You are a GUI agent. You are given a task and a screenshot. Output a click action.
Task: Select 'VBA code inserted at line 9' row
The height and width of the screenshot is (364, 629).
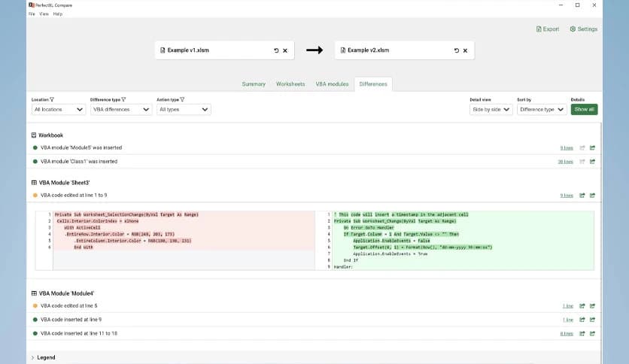[x=314, y=320]
